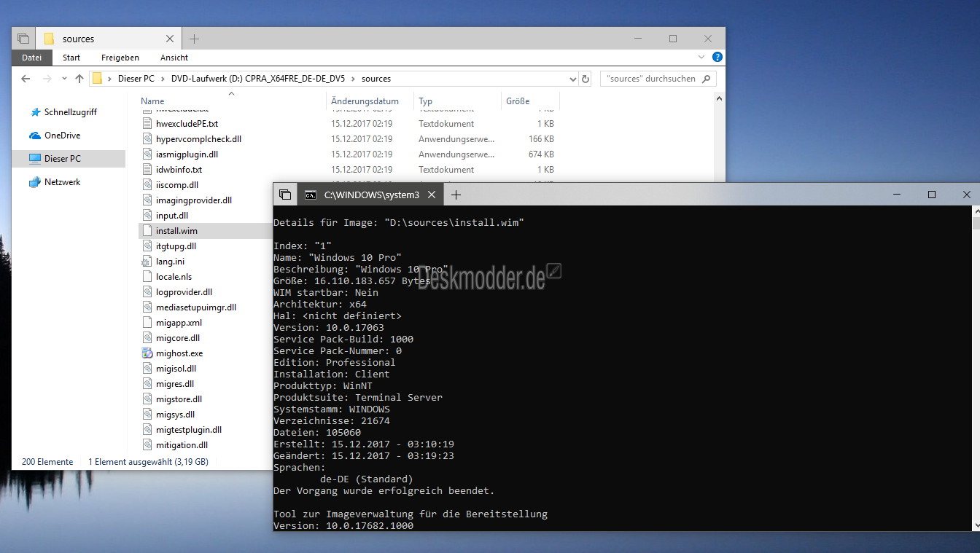The height and width of the screenshot is (553, 980).
Task: Open the Datei menu tab
Action: tap(31, 58)
